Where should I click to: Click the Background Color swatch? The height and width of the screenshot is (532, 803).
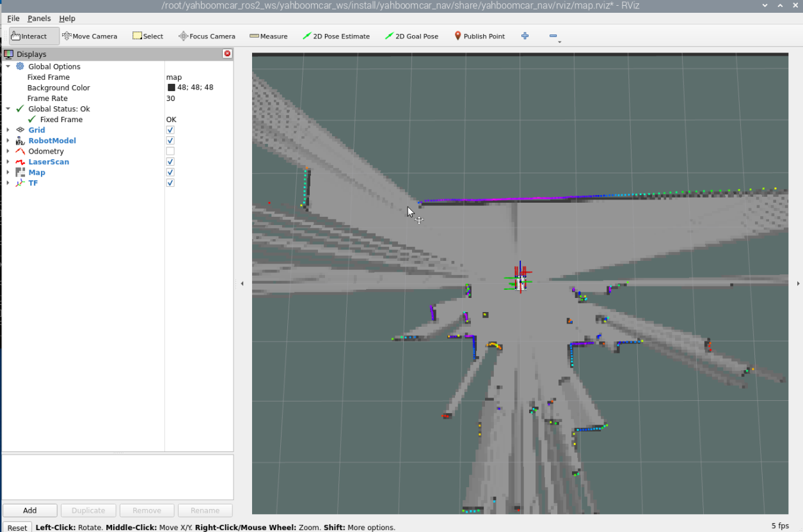pos(171,88)
